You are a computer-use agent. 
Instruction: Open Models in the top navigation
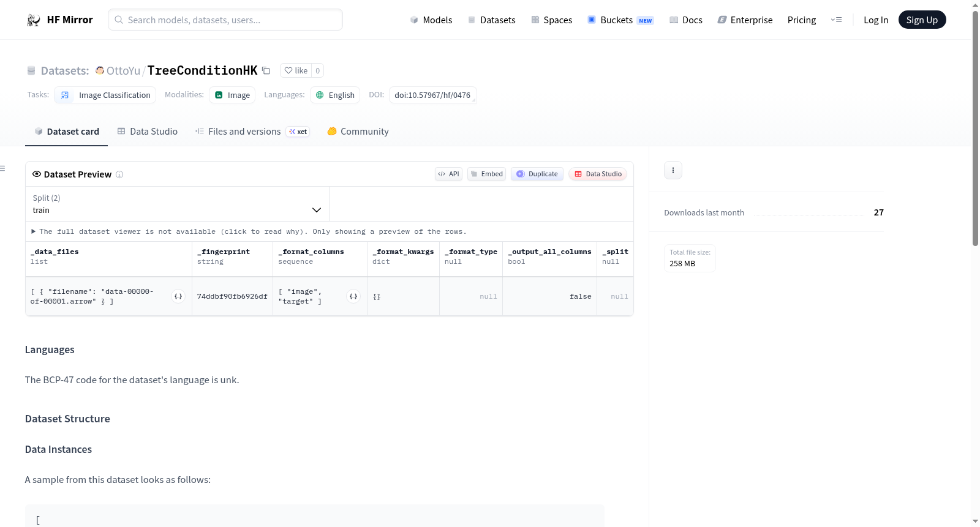pos(431,20)
